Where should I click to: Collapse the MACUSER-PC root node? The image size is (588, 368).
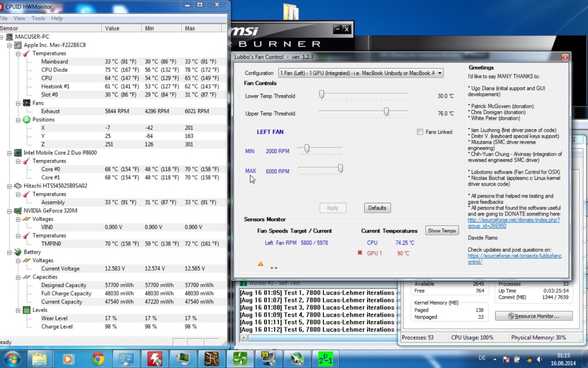coord(1,37)
